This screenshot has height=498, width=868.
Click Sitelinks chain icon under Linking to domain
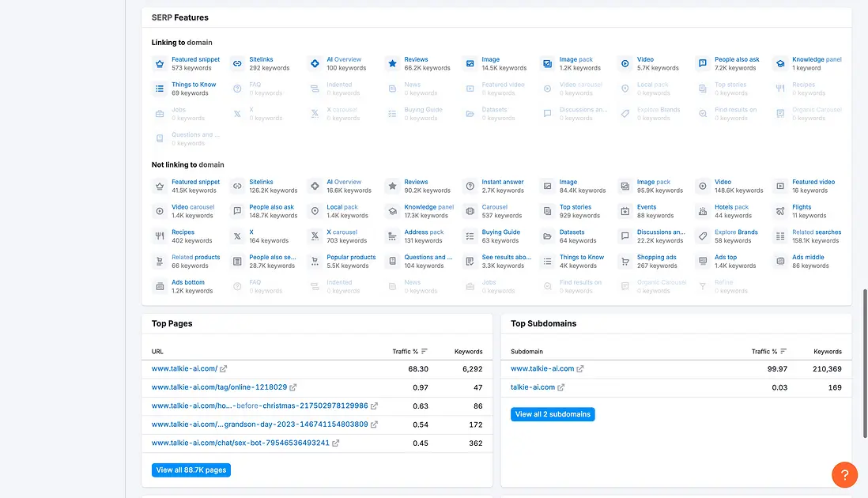(237, 63)
